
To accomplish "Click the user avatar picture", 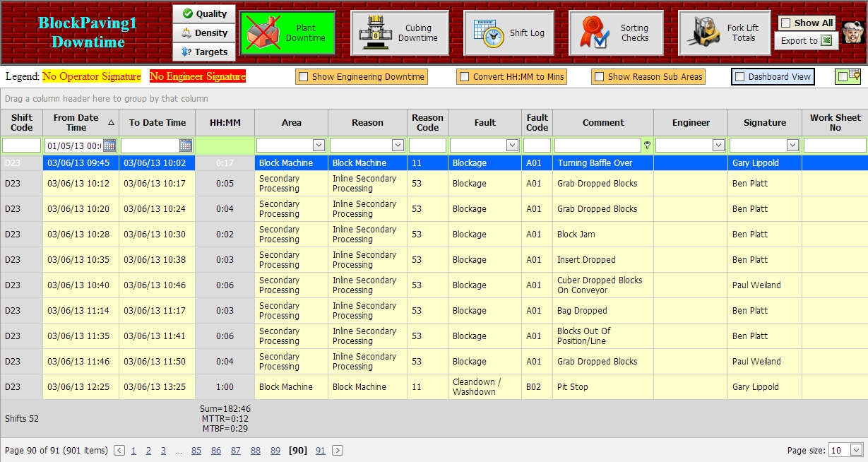I will pos(853,32).
